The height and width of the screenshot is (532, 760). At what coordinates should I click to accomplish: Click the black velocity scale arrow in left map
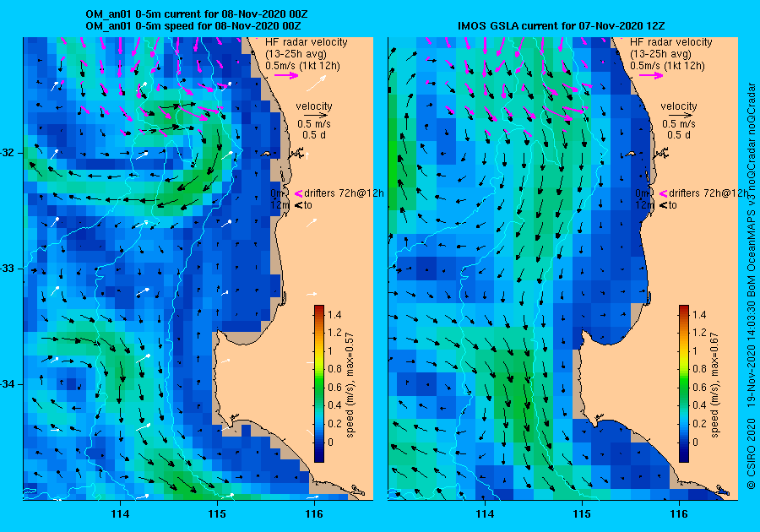(316, 116)
